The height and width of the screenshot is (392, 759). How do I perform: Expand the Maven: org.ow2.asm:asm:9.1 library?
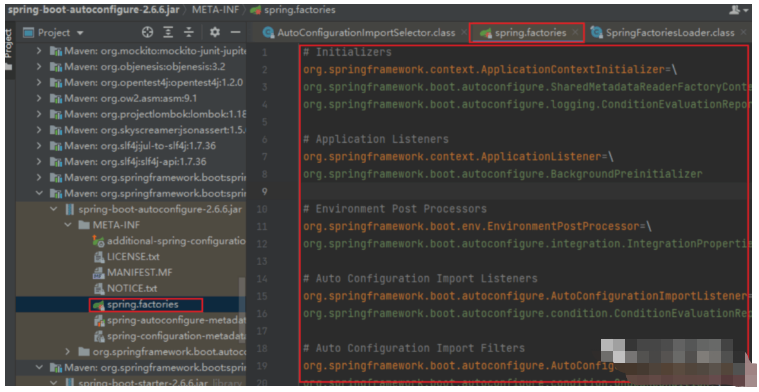[39, 98]
